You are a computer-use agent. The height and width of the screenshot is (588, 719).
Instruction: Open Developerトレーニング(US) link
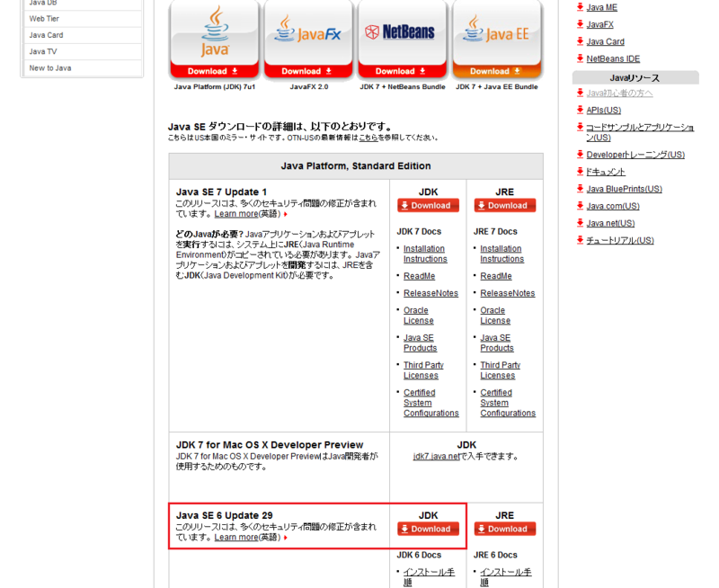tap(635, 155)
